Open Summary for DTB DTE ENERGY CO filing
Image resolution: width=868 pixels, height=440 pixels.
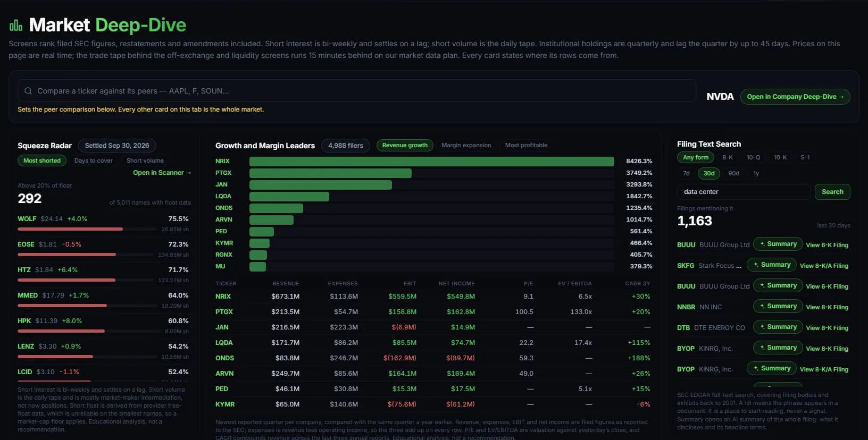(778, 327)
